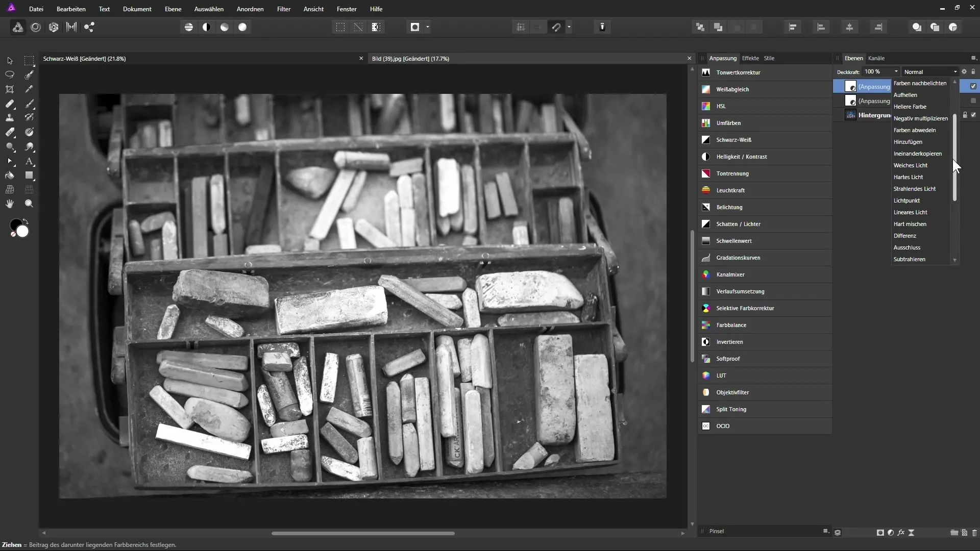Switch to the Kanäle tab

(x=876, y=58)
